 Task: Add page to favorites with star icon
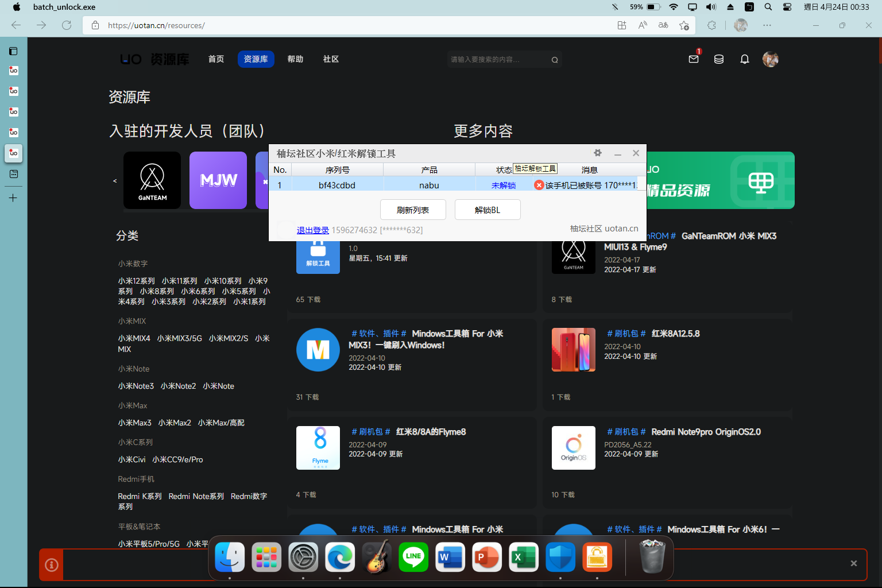(x=684, y=25)
